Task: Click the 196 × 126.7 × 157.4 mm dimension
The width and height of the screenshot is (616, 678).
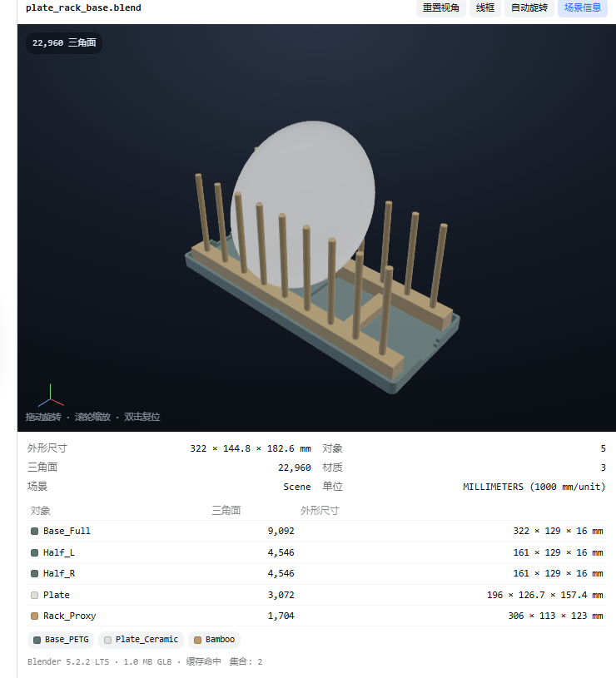Action: [545, 595]
